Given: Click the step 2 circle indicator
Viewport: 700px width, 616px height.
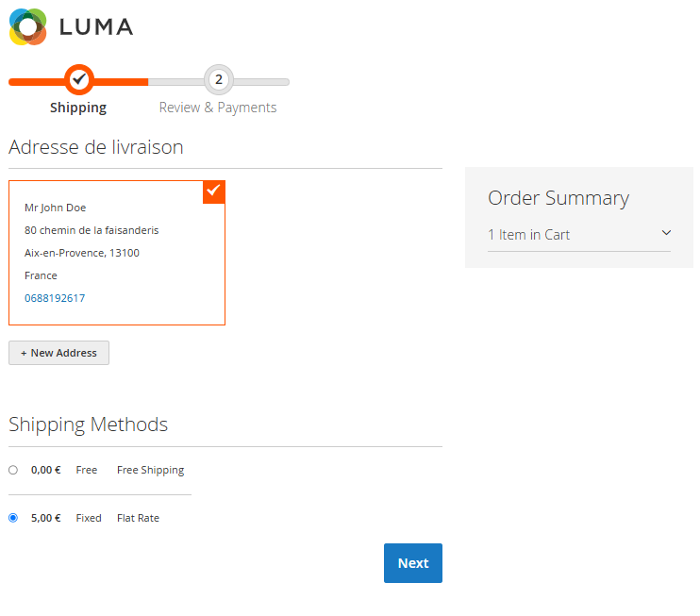Looking at the screenshot, I should tap(219, 80).
